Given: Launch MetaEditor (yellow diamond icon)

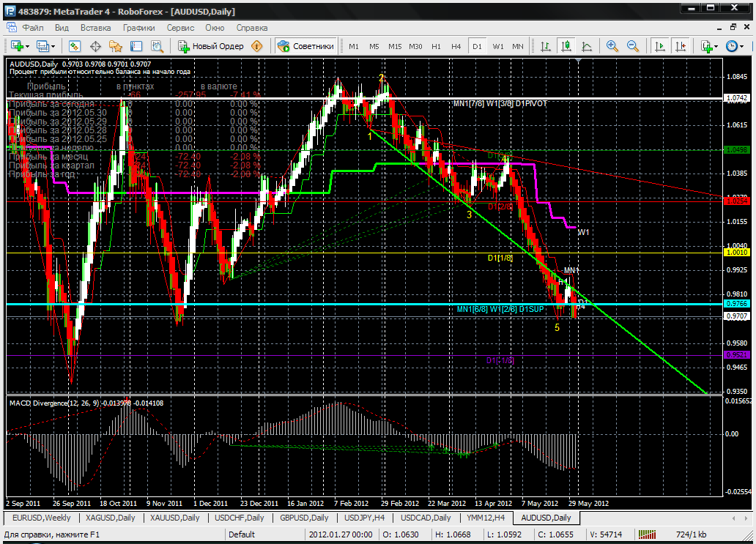Looking at the screenshot, I should point(257,46).
